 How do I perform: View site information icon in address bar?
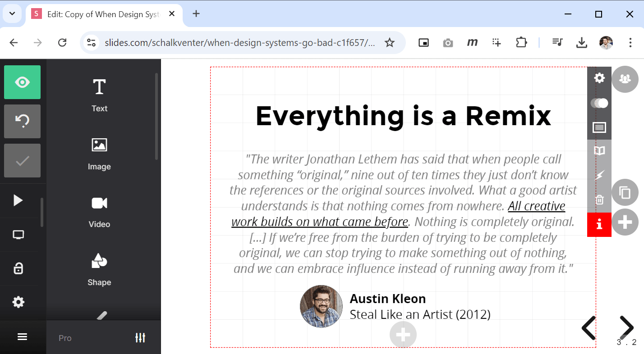point(92,43)
